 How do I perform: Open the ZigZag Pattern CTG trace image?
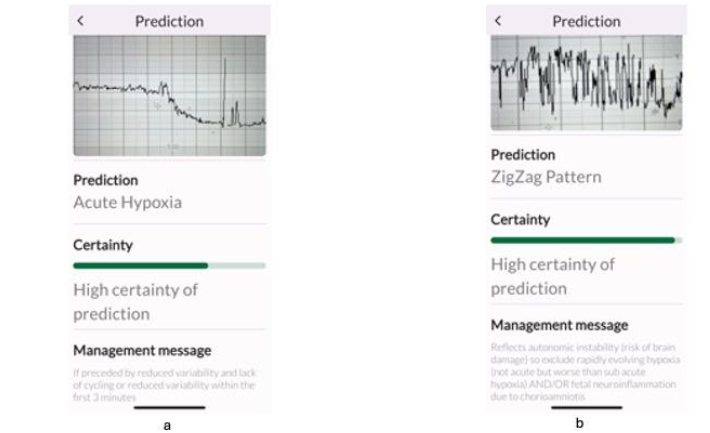(x=586, y=84)
